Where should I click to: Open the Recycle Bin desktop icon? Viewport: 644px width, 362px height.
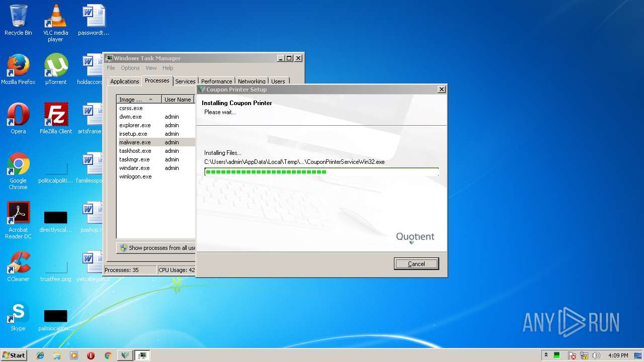(18, 20)
